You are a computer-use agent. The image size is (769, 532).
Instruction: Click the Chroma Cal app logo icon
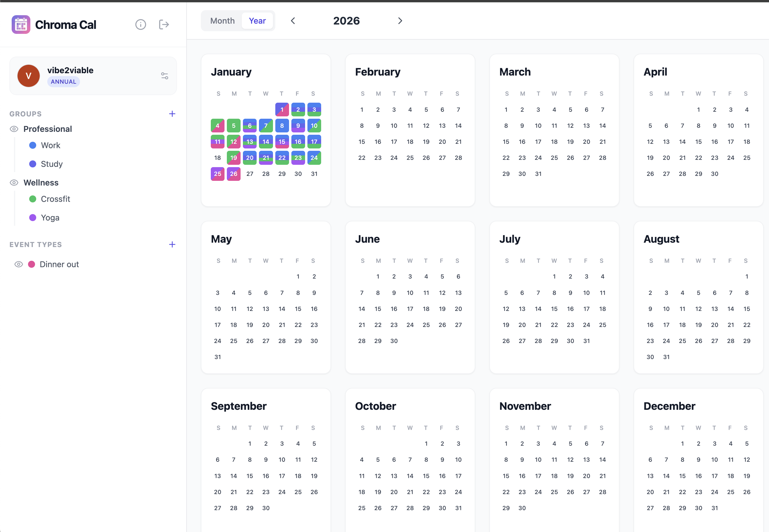tap(20, 24)
